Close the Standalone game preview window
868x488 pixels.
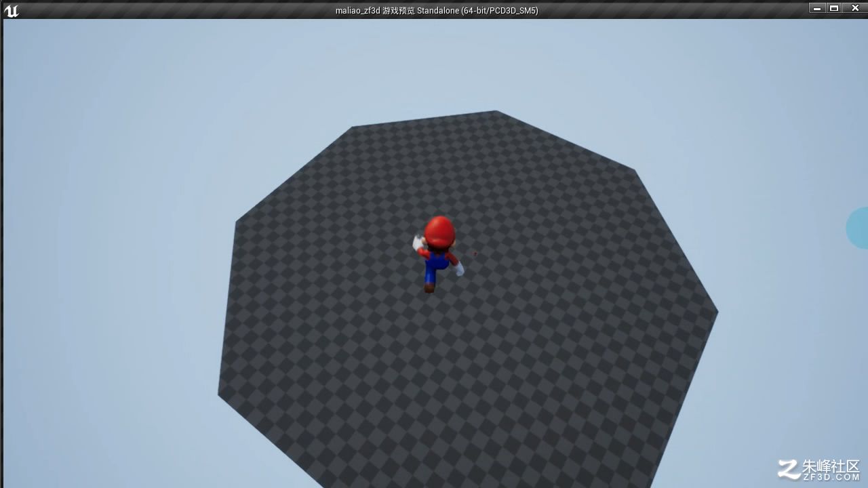854,8
